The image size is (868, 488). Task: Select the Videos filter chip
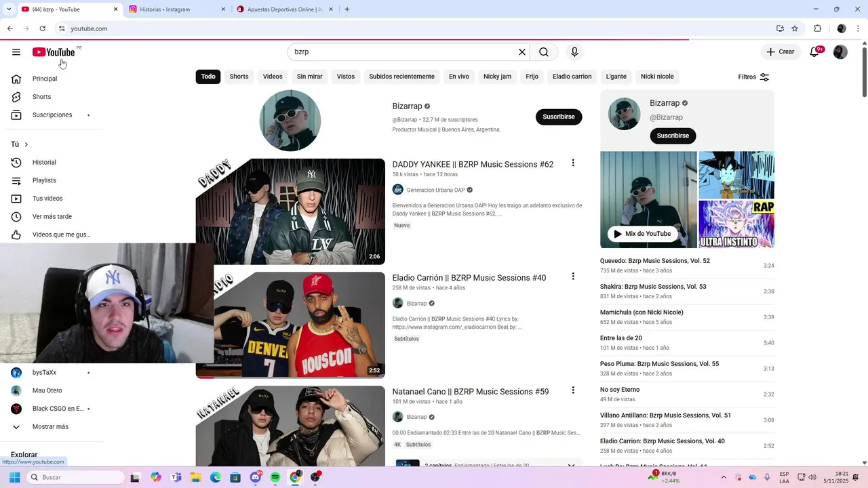point(273,77)
